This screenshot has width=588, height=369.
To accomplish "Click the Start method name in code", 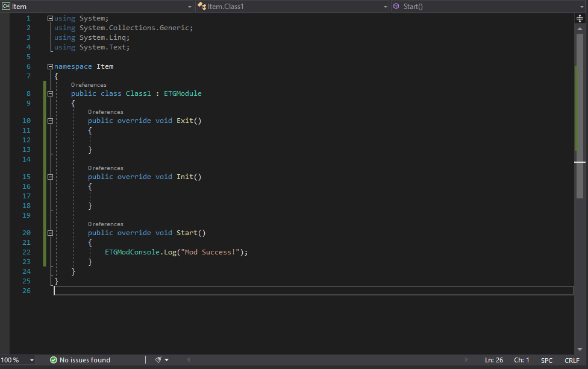I will [x=187, y=233].
